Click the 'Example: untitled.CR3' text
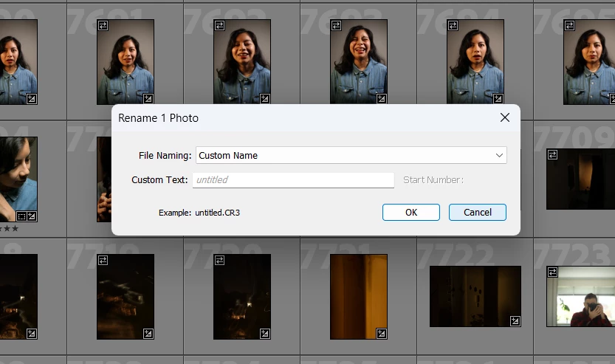Viewport: 615px width, 364px height. coord(199,213)
